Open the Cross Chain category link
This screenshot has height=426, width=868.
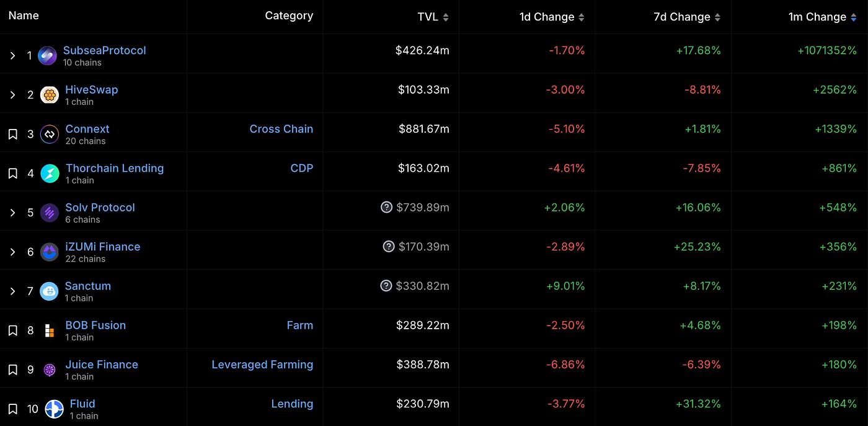[281, 129]
